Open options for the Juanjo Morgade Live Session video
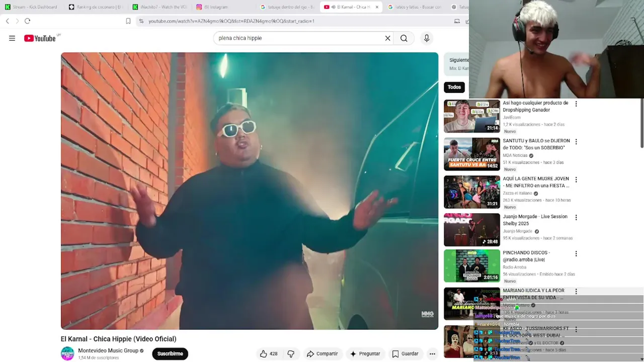 576,217
